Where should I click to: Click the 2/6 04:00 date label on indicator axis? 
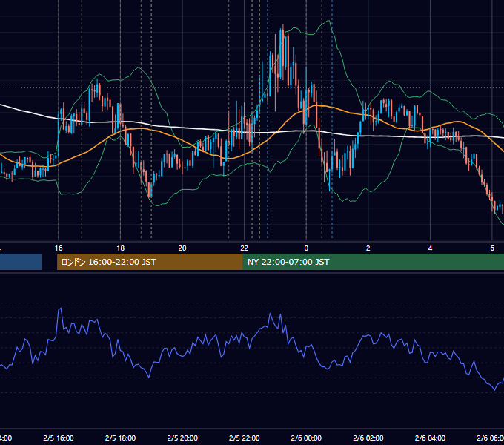[x=430, y=438]
